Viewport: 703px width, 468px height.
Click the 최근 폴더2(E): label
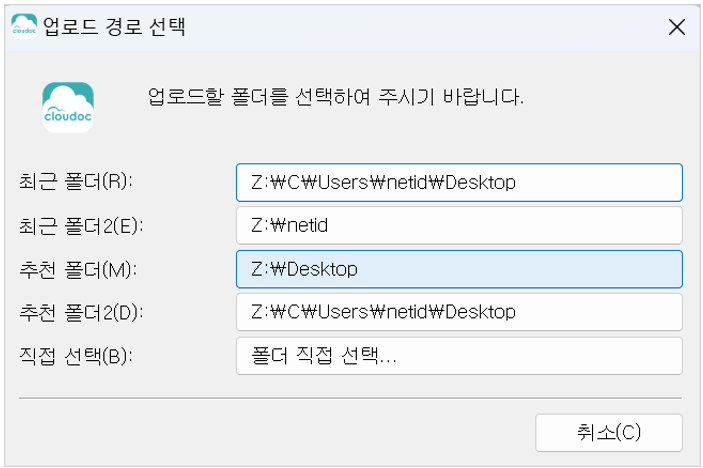click(81, 225)
